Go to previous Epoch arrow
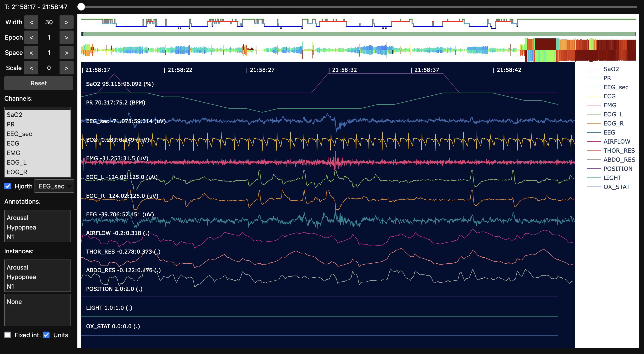644x354 pixels. (31, 37)
